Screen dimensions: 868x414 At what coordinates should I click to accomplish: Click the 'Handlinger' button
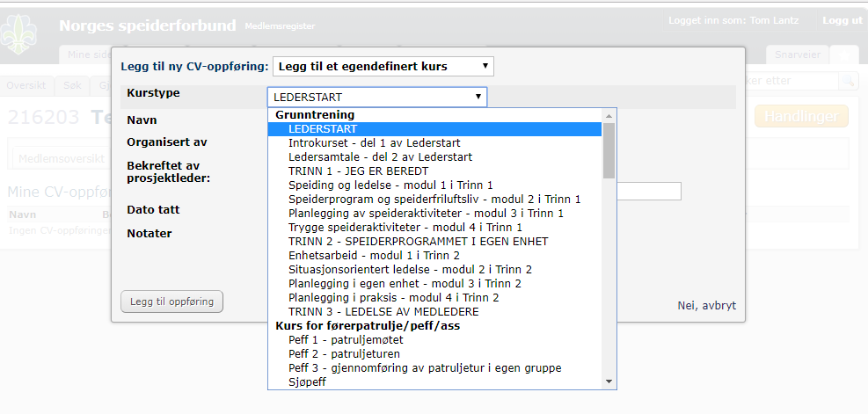(801, 116)
